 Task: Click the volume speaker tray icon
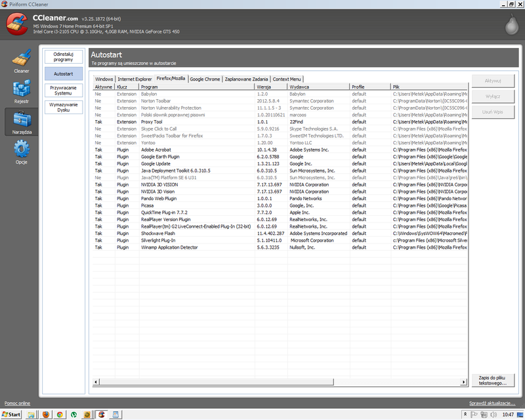click(493, 415)
